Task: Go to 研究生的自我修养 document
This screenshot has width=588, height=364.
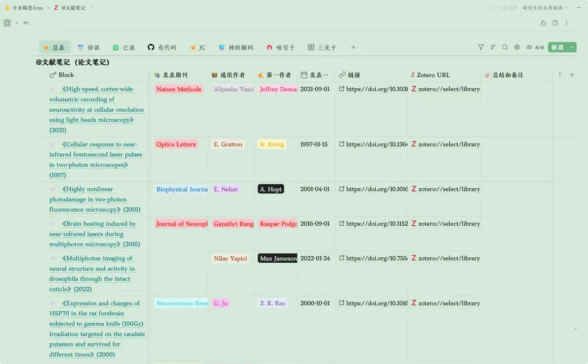Action: tap(542, 8)
